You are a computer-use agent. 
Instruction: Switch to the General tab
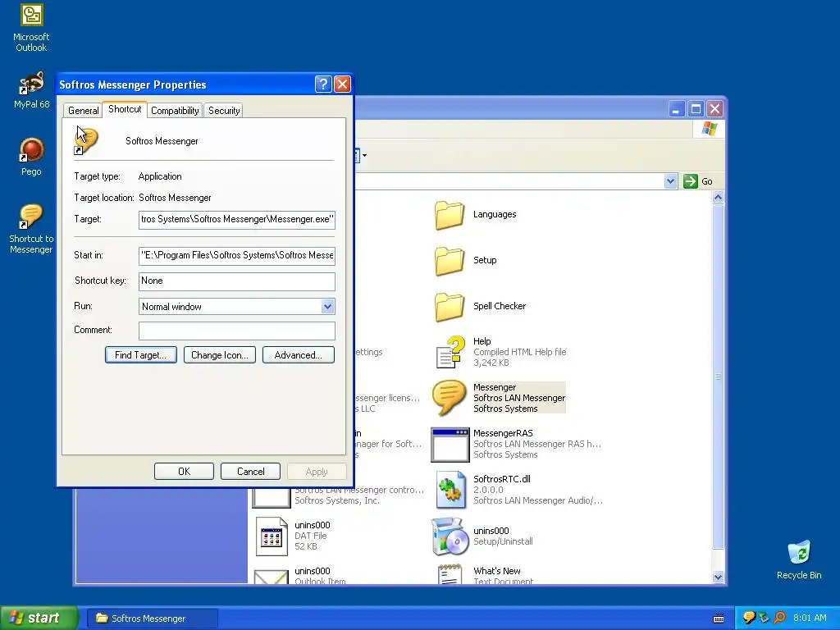pyautogui.click(x=83, y=111)
